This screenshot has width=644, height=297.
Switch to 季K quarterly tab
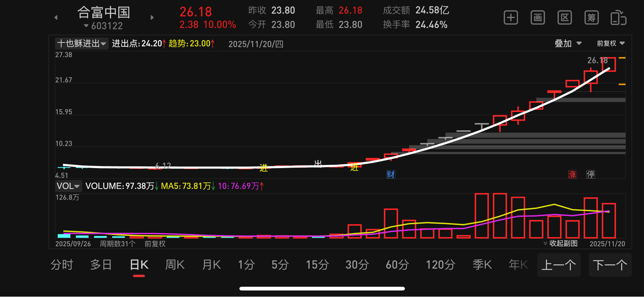(x=482, y=265)
